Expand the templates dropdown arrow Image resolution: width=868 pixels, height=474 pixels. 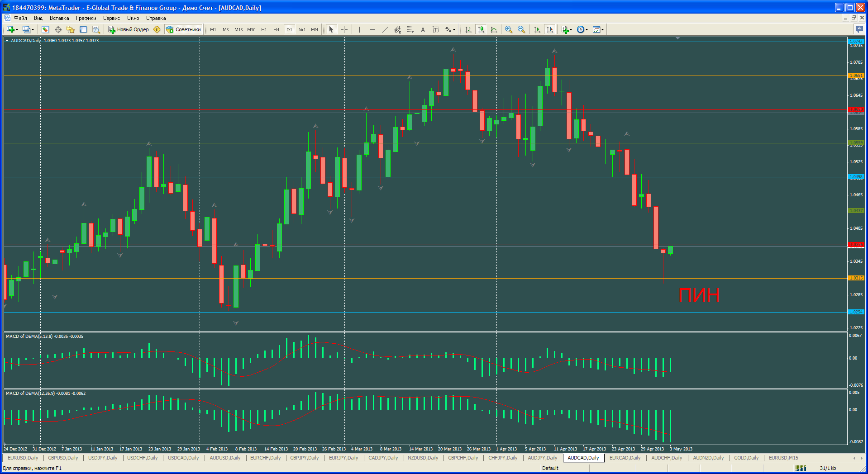coord(603,30)
